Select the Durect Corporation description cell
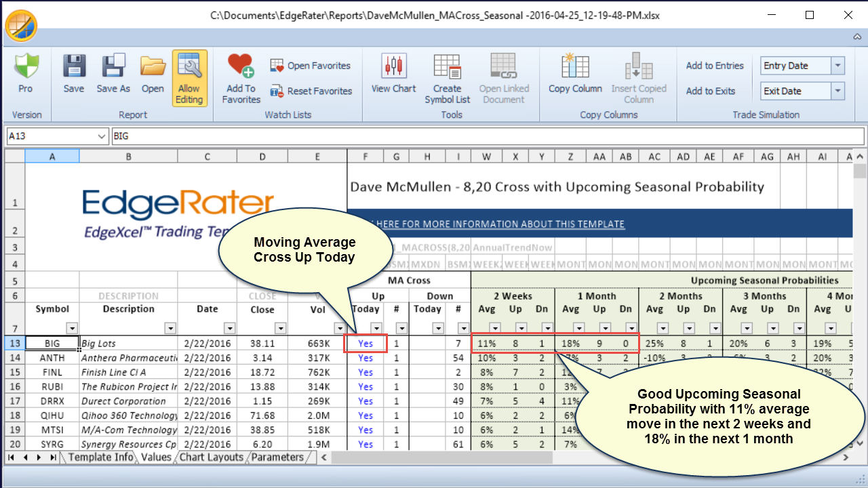The image size is (868, 488). 128,401
